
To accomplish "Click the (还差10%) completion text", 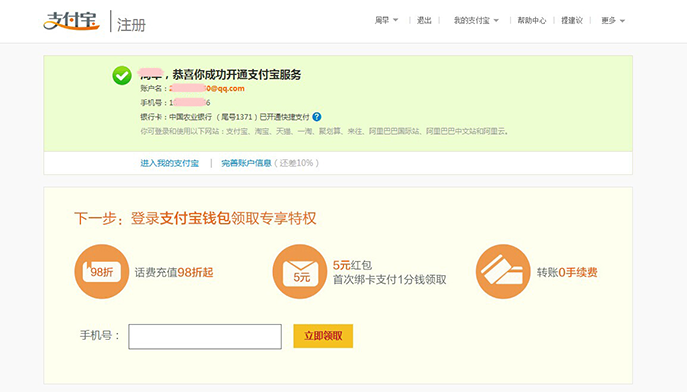I will coord(296,163).
